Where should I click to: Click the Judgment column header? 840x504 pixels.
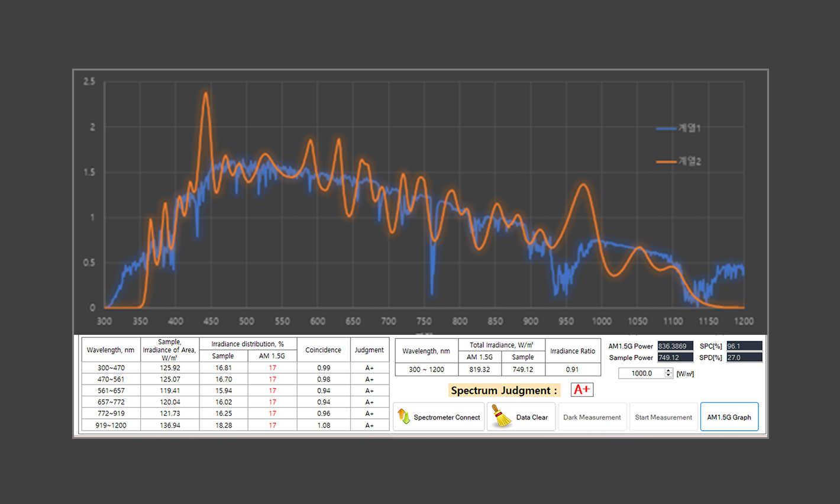tap(369, 350)
